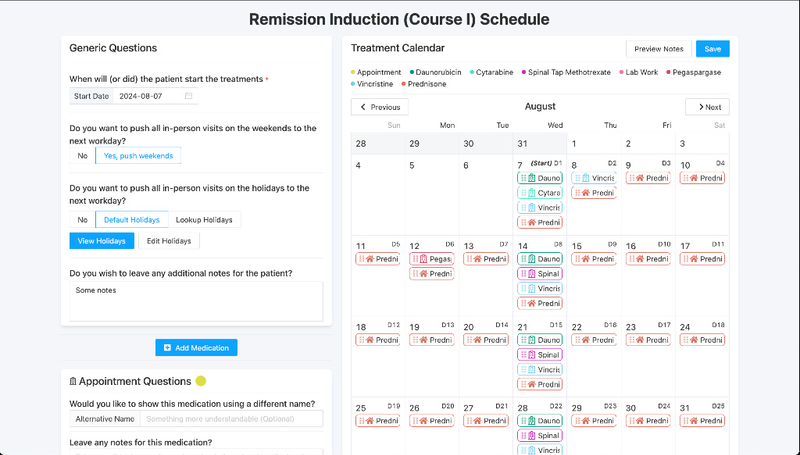Open the Start Date calendar picker icon
The image size is (800, 455).
(x=188, y=96)
